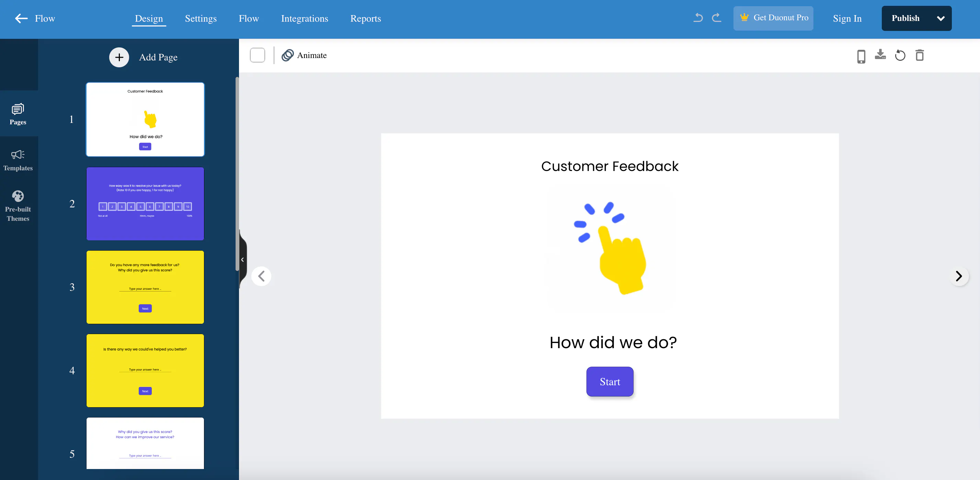This screenshot has height=480, width=980.
Task: Click page number 2 label
Action: [72, 204]
